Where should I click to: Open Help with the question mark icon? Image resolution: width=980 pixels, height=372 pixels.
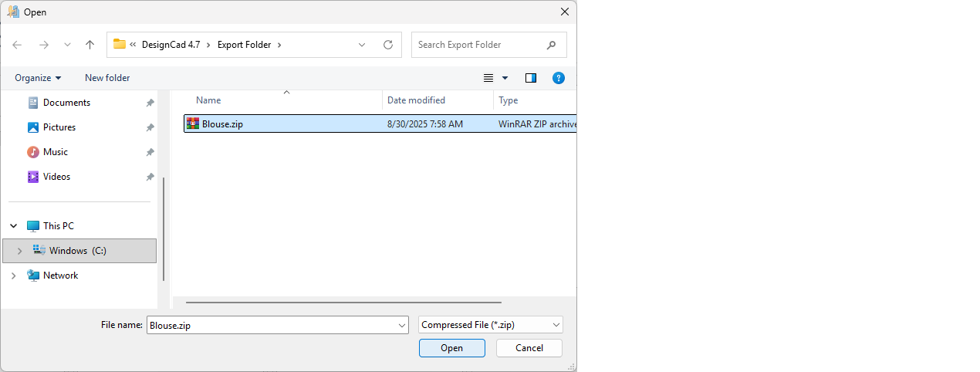(559, 78)
